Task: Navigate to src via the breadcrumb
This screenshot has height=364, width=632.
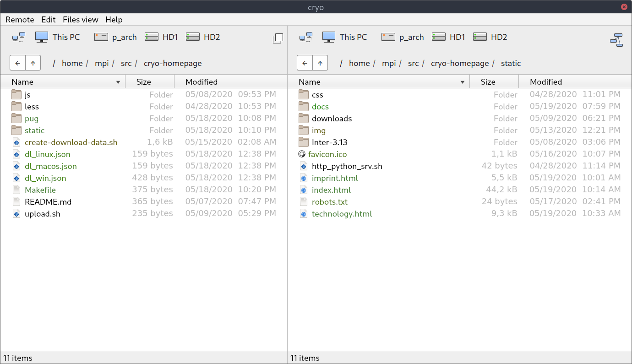Action: click(126, 63)
